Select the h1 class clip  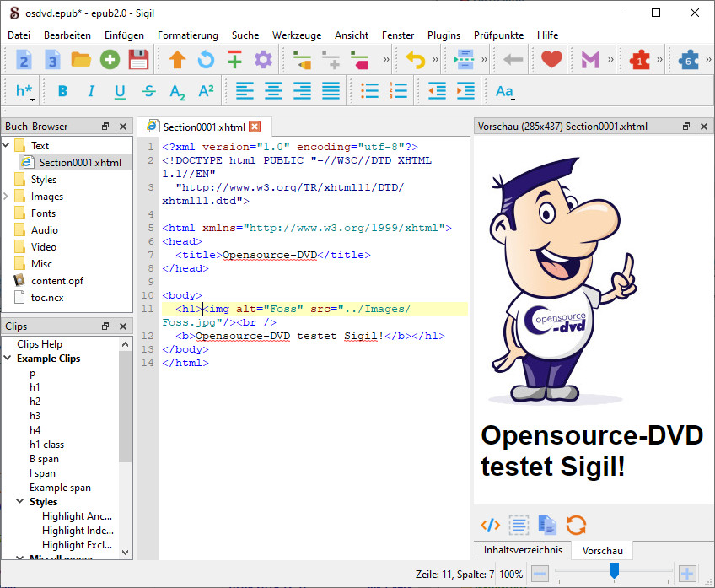(x=46, y=445)
